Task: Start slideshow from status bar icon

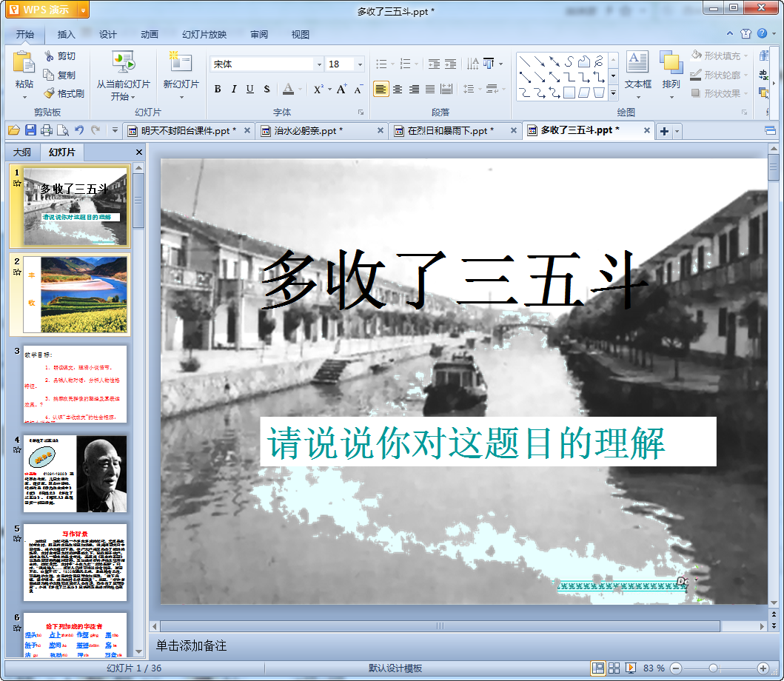Action: (631, 668)
